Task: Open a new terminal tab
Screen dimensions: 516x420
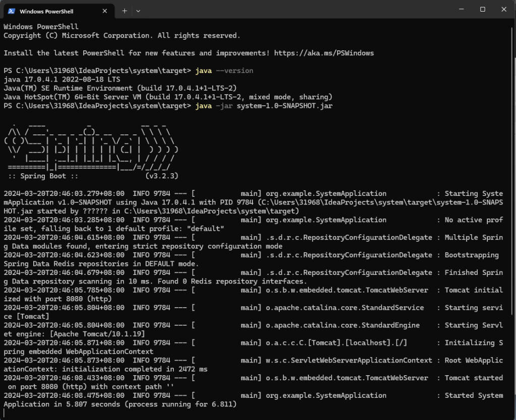Action: tap(124, 11)
